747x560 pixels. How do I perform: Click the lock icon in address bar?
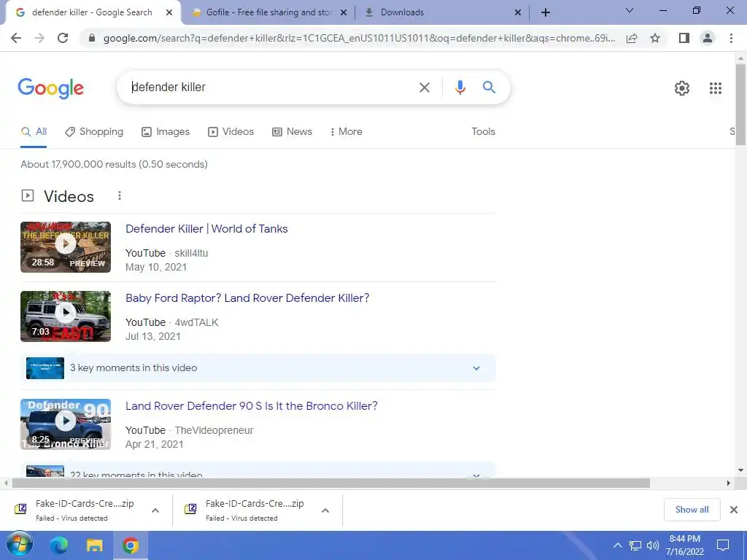point(92,38)
